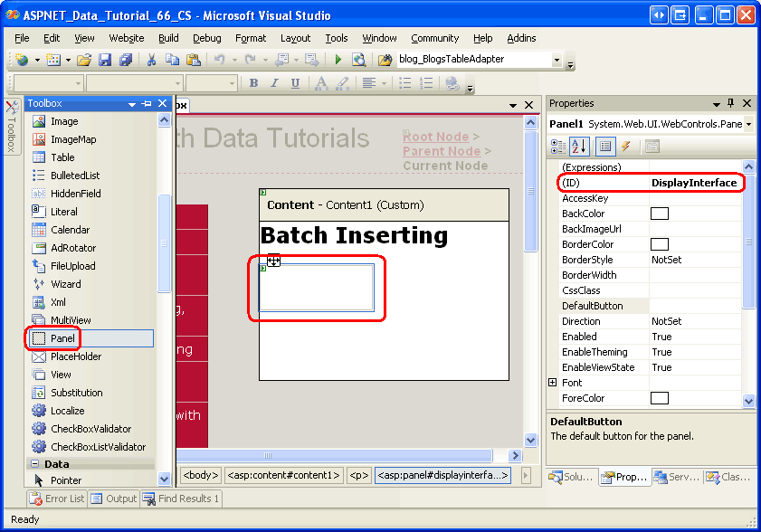This screenshot has height=532, width=761.
Task: Toggle Categorized view in Properties
Action: point(558,146)
